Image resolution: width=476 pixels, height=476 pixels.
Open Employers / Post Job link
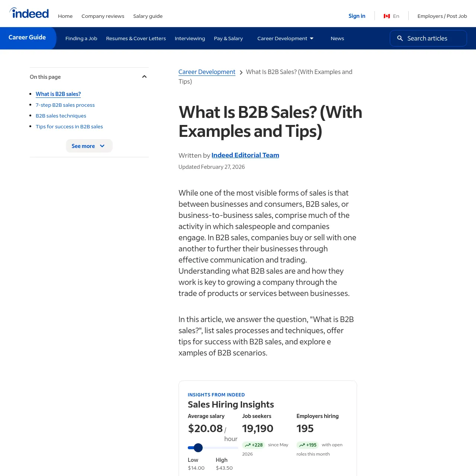(442, 16)
